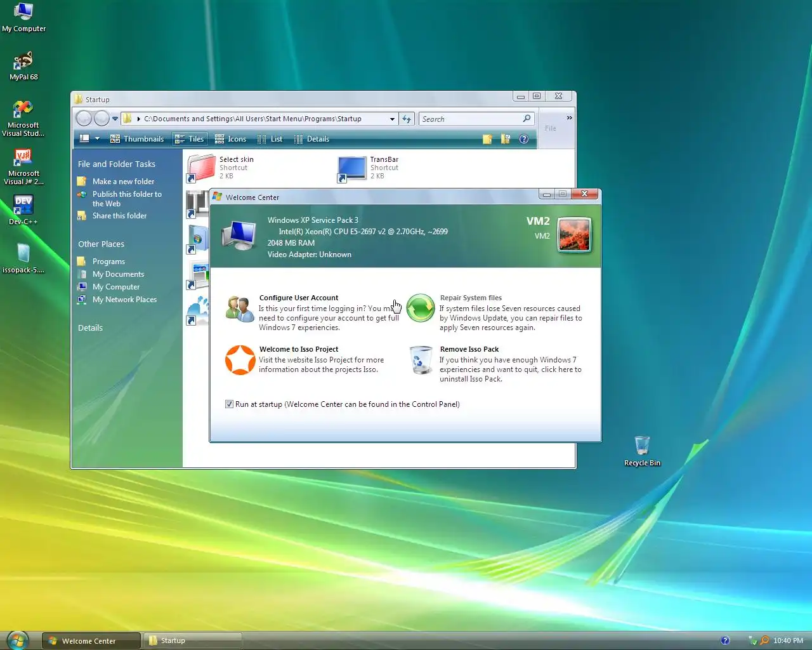Click the Welcome Center title bar icon

click(x=217, y=197)
